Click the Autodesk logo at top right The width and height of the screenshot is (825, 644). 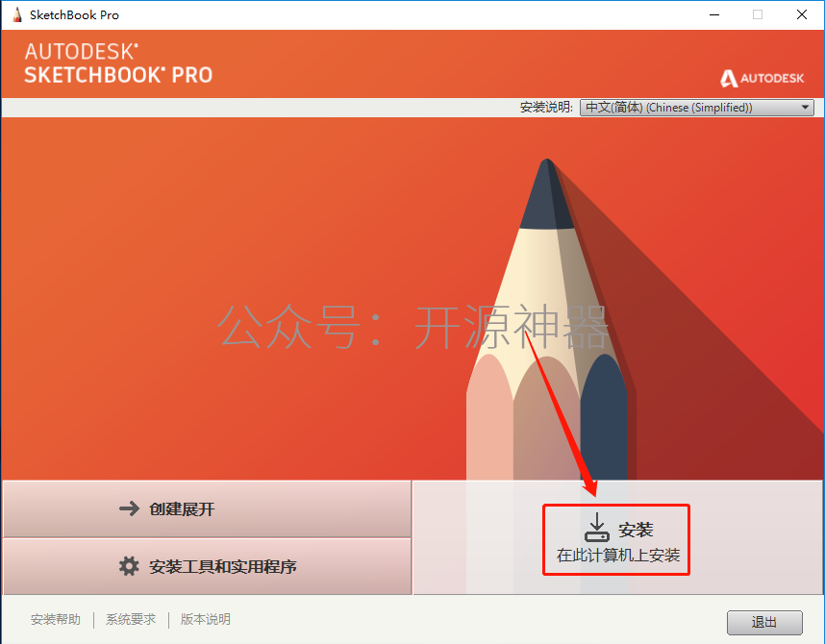[x=762, y=79]
